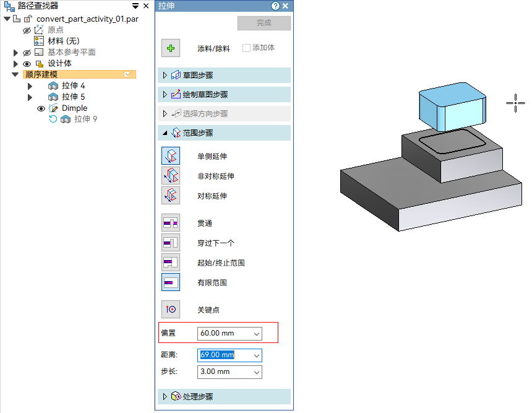
Task: Click the extent step icon in 范围步骤 header
Action: pyautogui.click(x=176, y=133)
